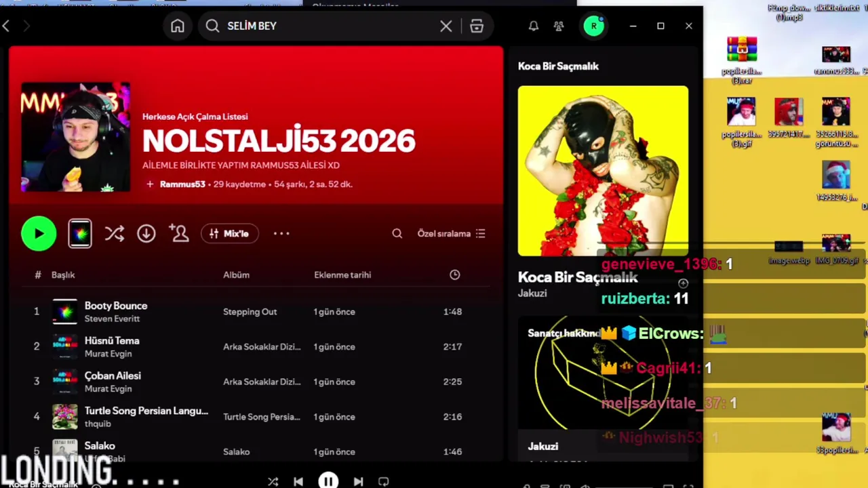868x488 pixels.
Task: Sort by Albüm column header
Action: (x=237, y=275)
